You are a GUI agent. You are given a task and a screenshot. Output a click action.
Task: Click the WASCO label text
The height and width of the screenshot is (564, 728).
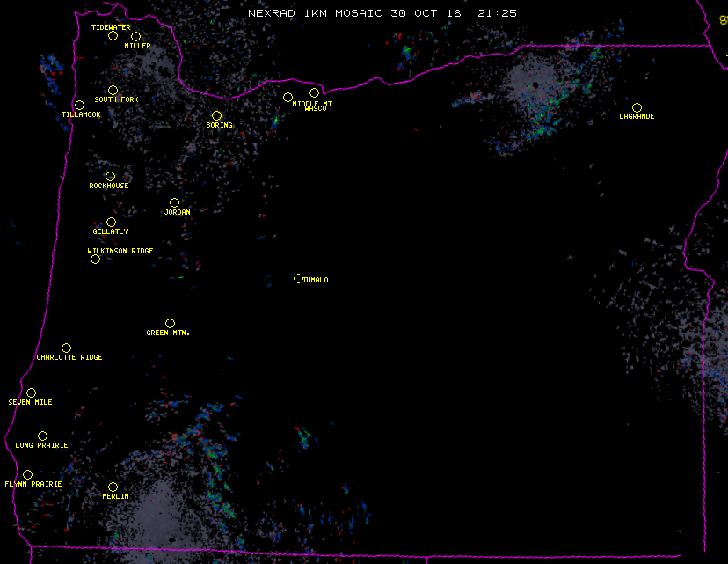tap(315, 109)
